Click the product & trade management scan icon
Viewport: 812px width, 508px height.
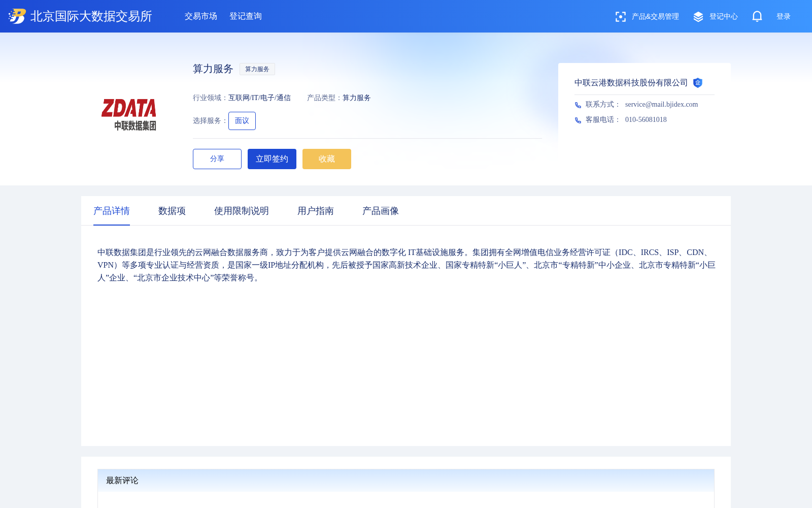click(620, 17)
